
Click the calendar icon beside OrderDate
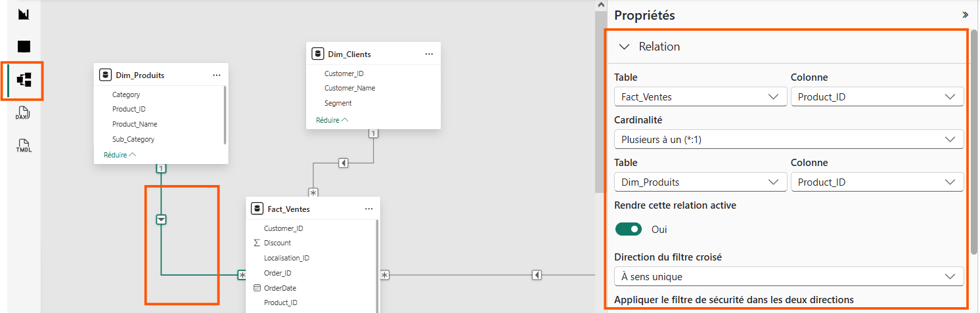pyautogui.click(x=256, y=288)
